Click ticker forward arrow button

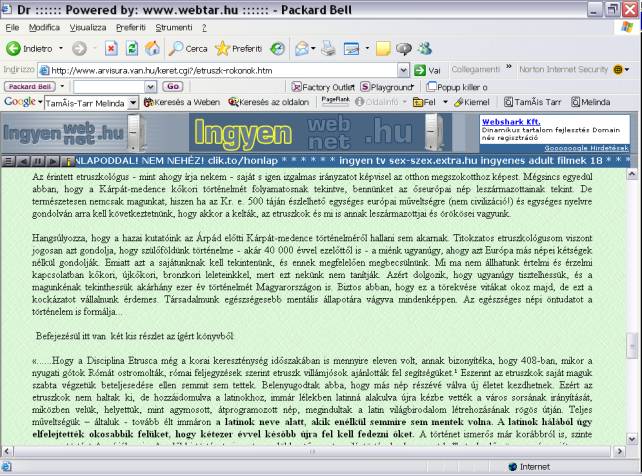52,161
